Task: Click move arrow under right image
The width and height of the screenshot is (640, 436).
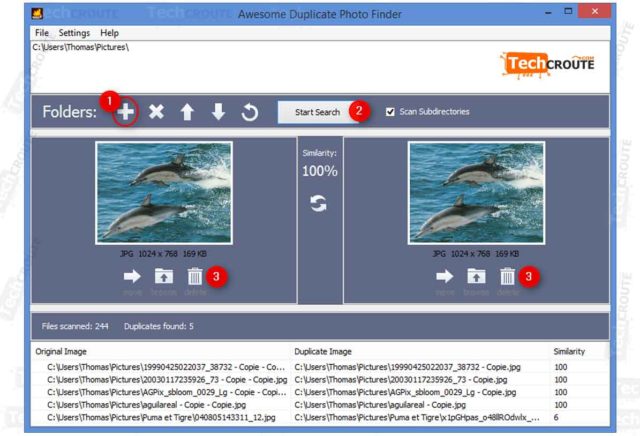Action: pos(444,276)
